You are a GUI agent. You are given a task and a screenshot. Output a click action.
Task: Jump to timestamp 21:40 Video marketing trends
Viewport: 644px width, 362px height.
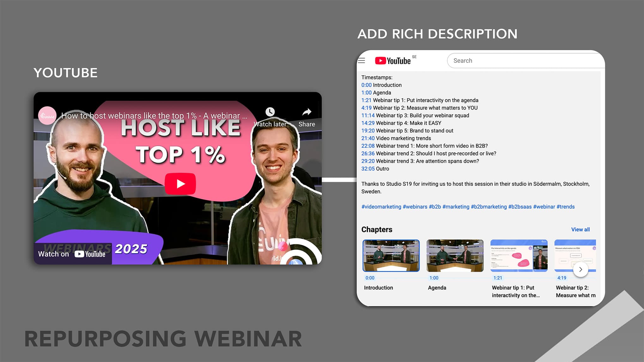click(x=368, y=138)
